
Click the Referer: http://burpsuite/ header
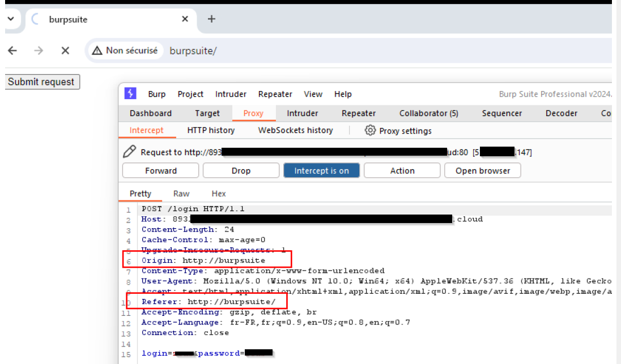click(209, 302)
